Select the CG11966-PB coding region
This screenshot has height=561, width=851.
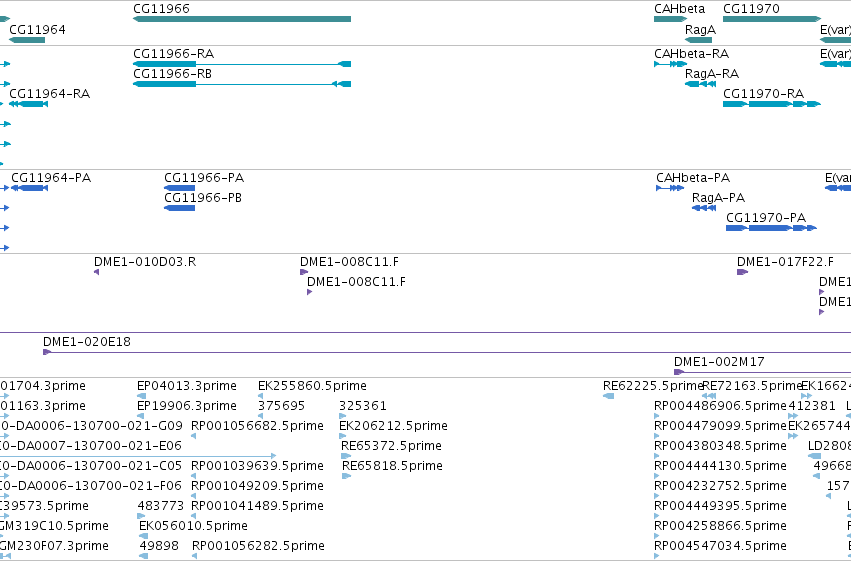[180, 208]
